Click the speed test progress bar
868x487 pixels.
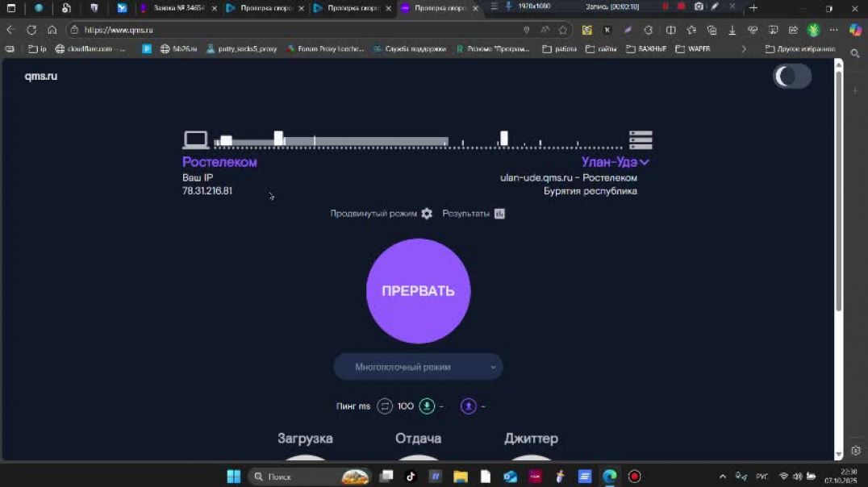point(418,143)
